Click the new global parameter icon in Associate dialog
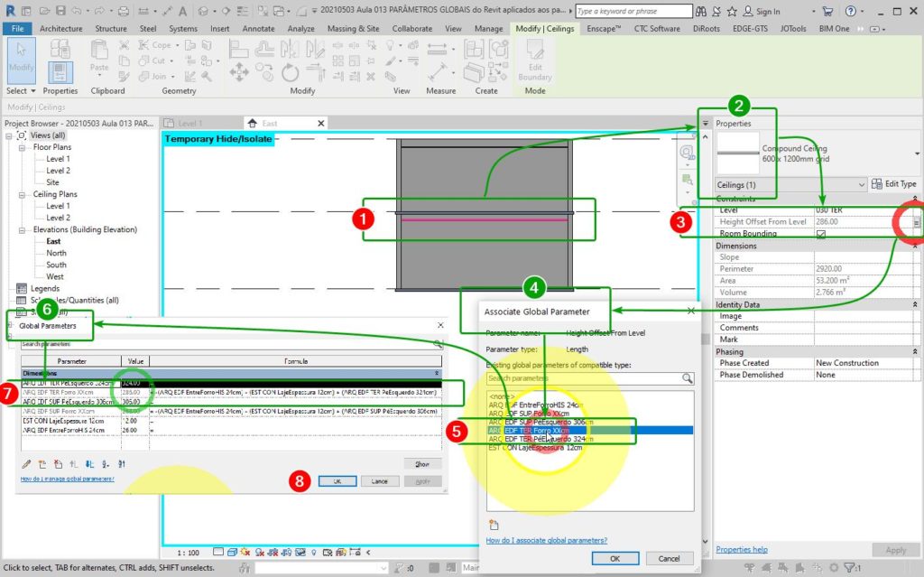The image size is (924, 577). (494, 525)
